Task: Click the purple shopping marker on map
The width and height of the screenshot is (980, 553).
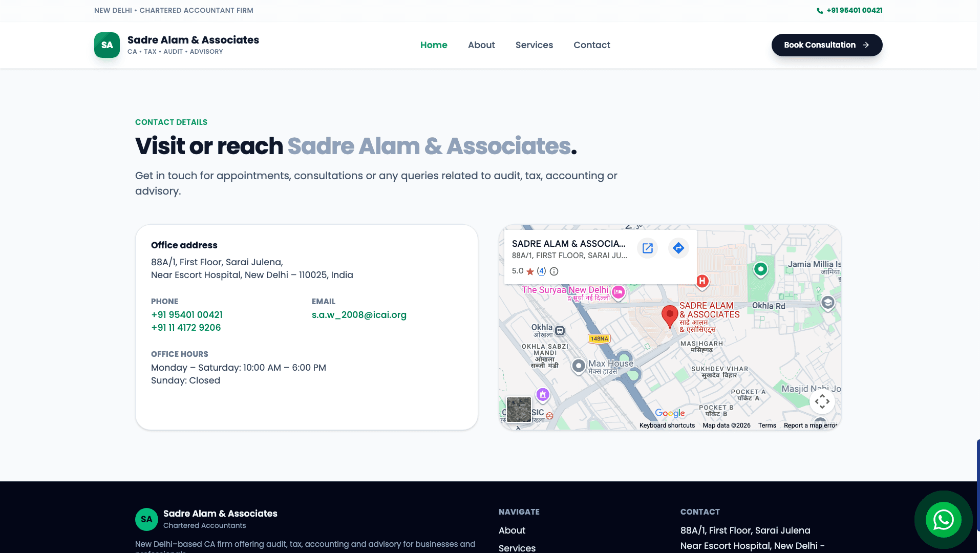Action: click(543, 395)
